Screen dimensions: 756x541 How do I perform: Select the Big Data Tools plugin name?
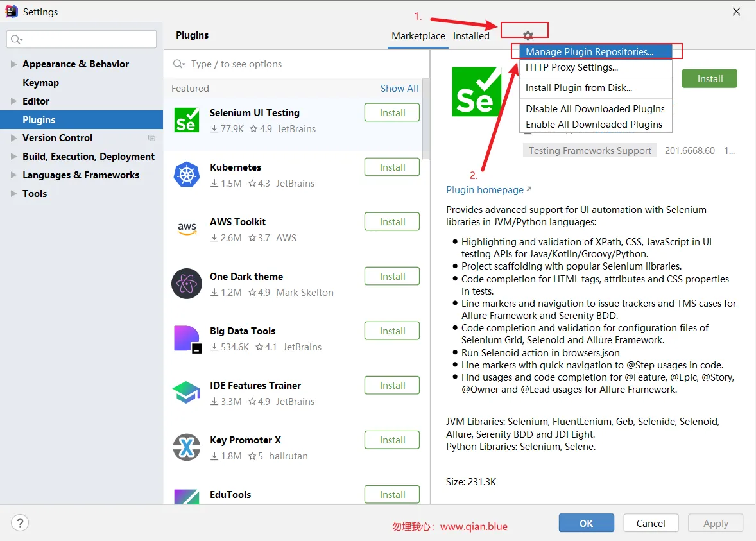[243, 331]
